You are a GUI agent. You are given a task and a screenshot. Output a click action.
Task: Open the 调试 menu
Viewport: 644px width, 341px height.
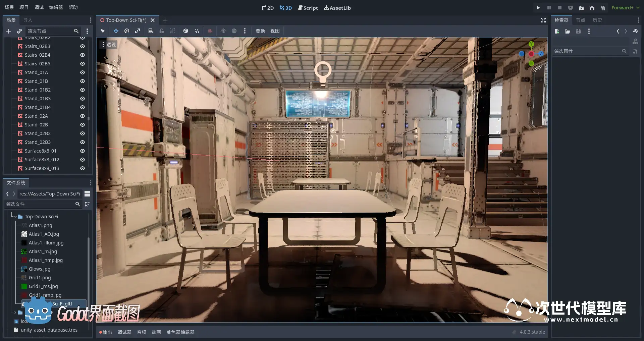39,7
